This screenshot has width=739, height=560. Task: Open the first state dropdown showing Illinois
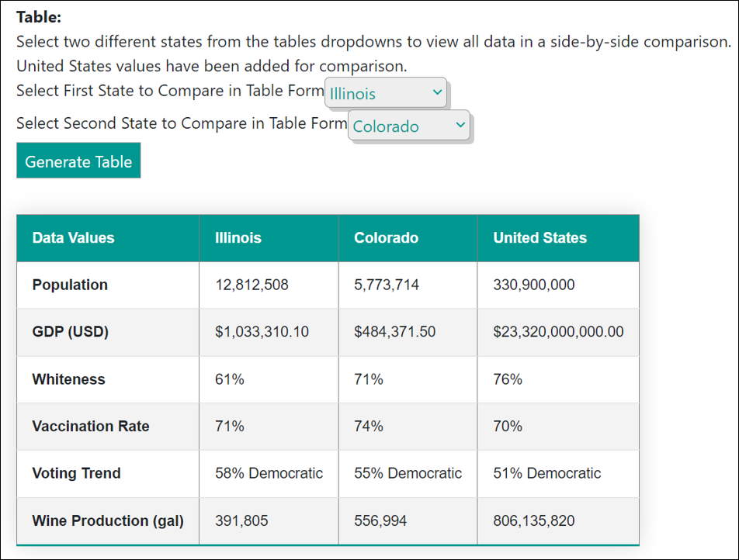point(386,93)
